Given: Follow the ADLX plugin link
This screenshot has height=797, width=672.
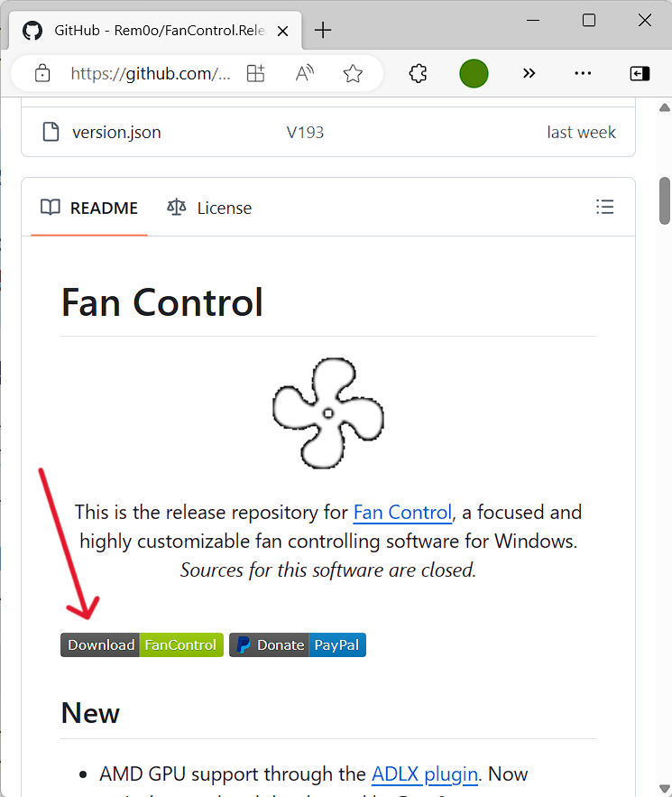Looking at the screenshot, I should tap(424, 774).
